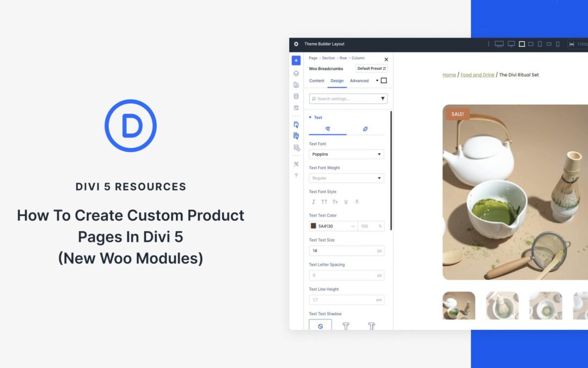Open the Text Font dropdown showing Poppins
This screenshot has width=588, height=368.
pos(346,154)
